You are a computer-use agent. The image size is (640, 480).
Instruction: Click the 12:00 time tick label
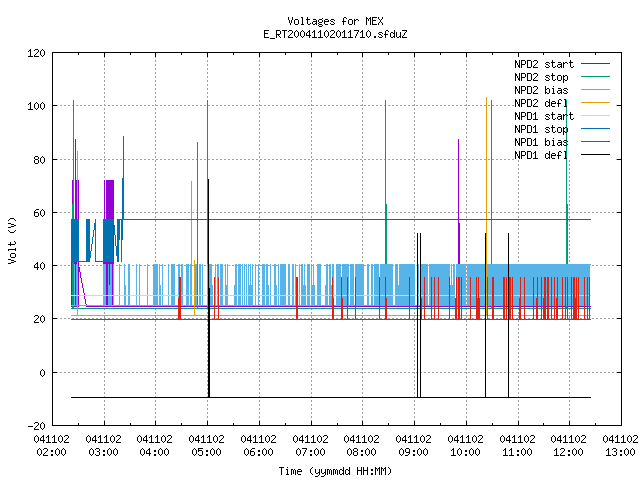(569, 452)
